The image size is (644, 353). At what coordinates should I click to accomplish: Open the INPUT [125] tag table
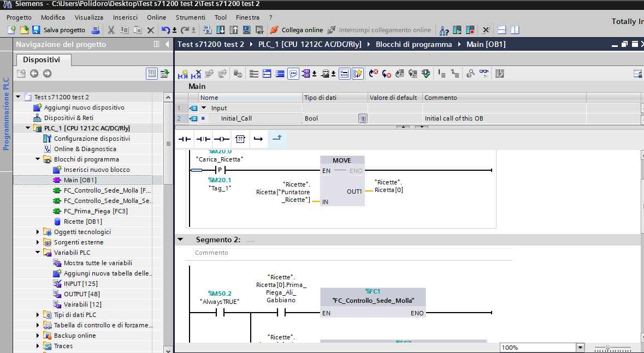click(x=80, y=284)
